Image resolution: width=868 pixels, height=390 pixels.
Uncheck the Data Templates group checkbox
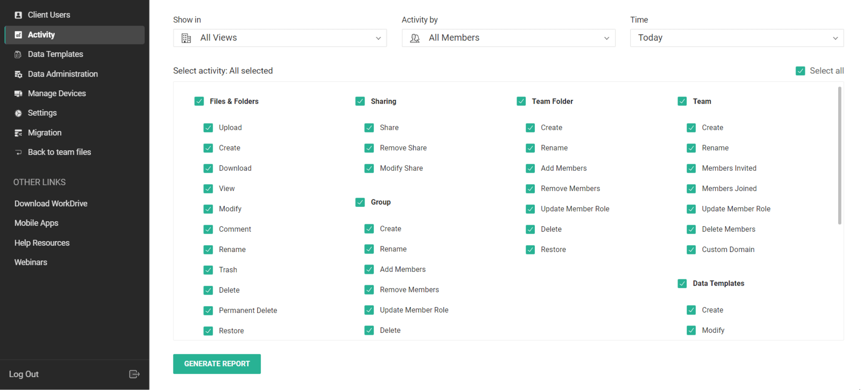[x=682, y=283]
